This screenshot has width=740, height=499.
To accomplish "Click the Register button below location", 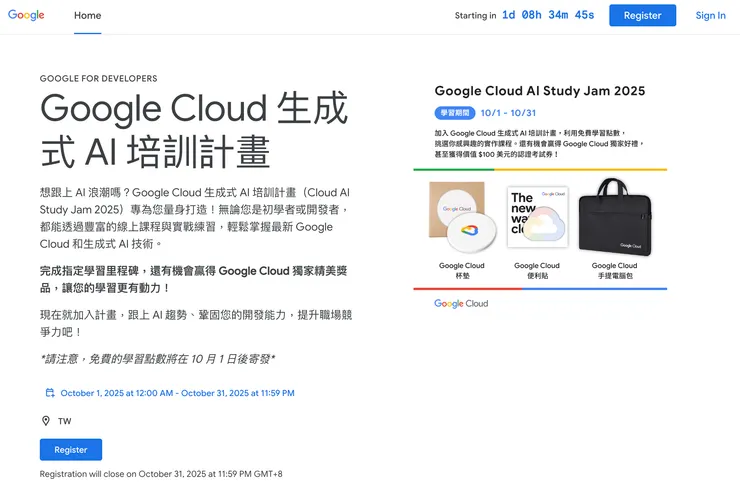I will click(x=71, y=449).
